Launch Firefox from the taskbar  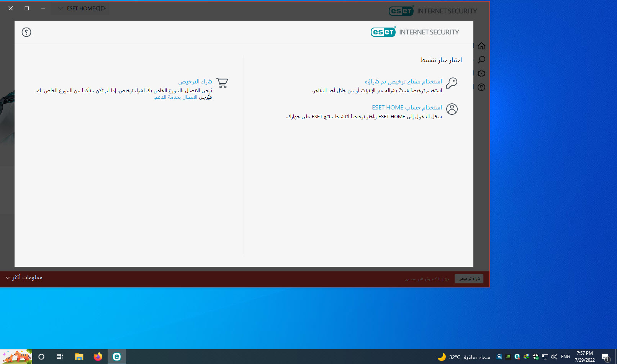tap(98, 357)
